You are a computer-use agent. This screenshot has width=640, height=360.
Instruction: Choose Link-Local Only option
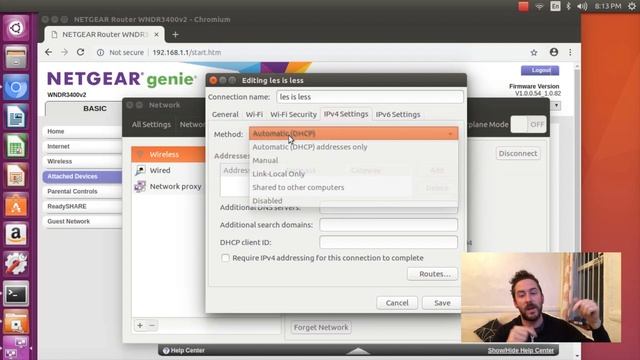(x=353, y=174)
